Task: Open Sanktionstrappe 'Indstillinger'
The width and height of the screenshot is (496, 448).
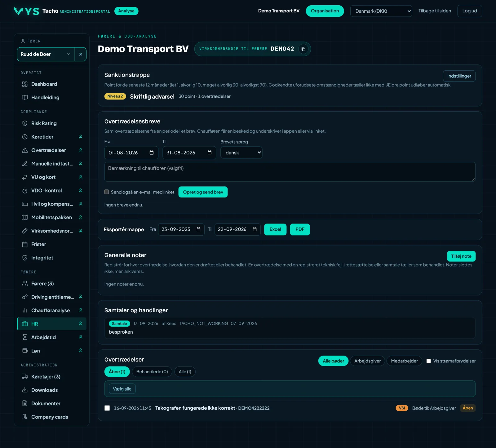Action: [459, 76]
